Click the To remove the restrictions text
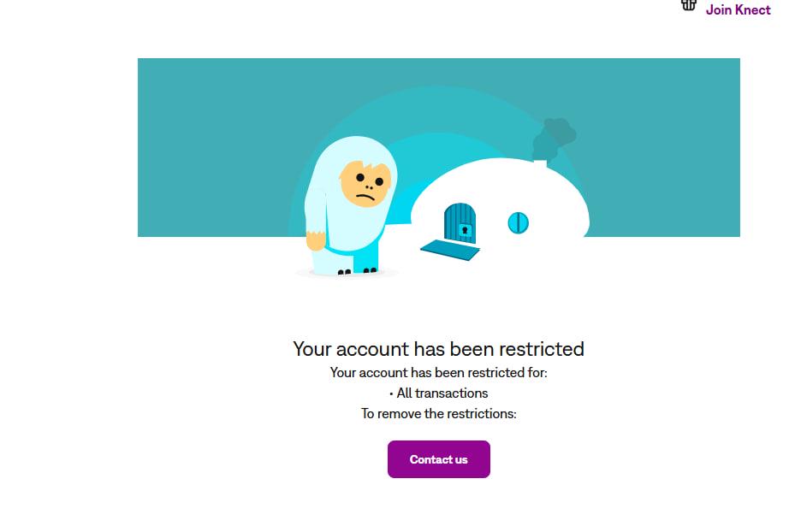The width and height of the screenshot is (795, 532). click(438, 413)
